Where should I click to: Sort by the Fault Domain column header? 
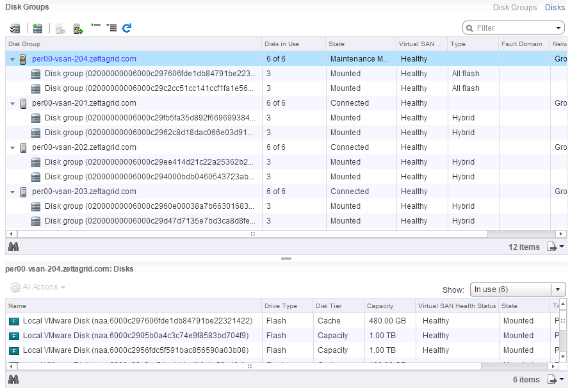pyautogui.click(x=524, y=44)
